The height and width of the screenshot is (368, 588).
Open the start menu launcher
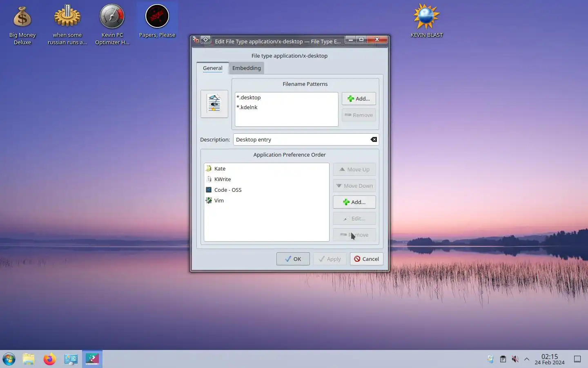pyautogui.click(x=9, y=359)
